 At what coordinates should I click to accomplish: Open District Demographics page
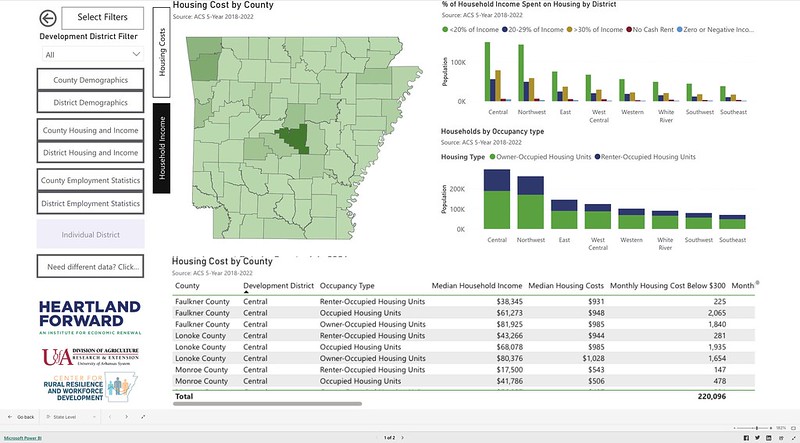[x=90, y=102]
